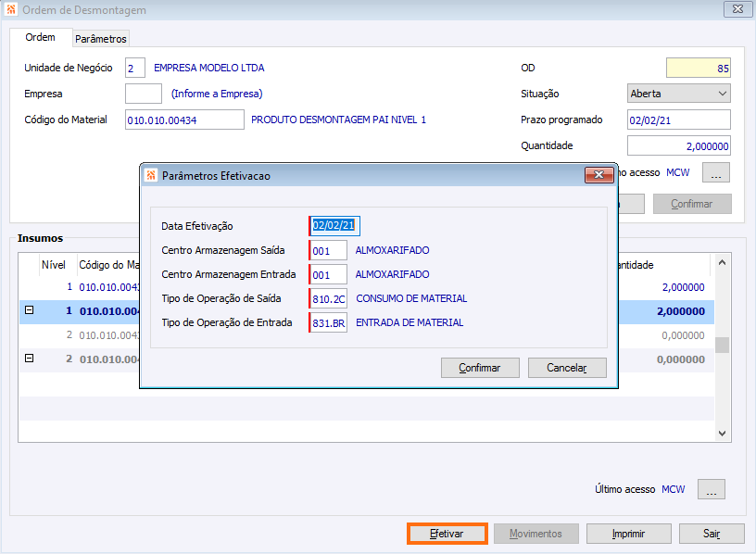Click the Unidade de Negócio field

point(135,68)
